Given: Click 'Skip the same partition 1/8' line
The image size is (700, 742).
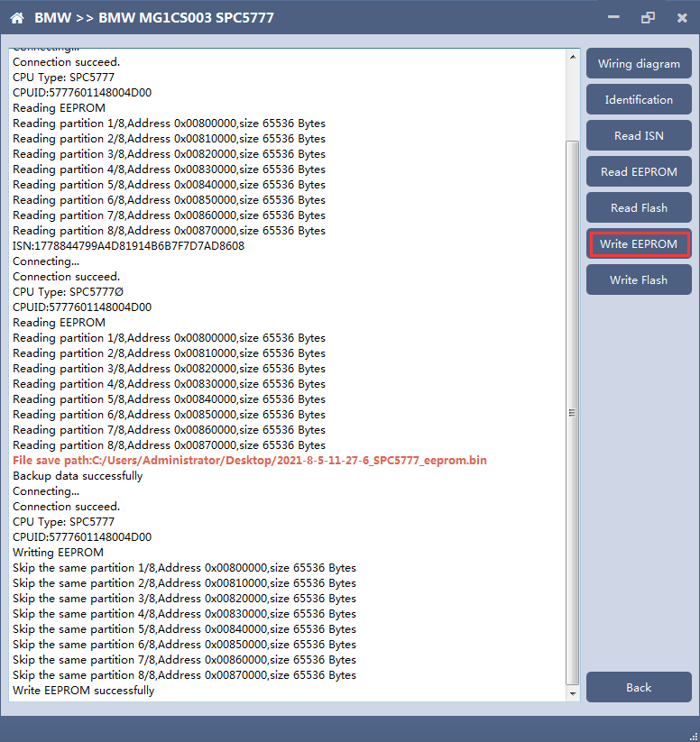Looking at the screenshot, I should point(184,568).
